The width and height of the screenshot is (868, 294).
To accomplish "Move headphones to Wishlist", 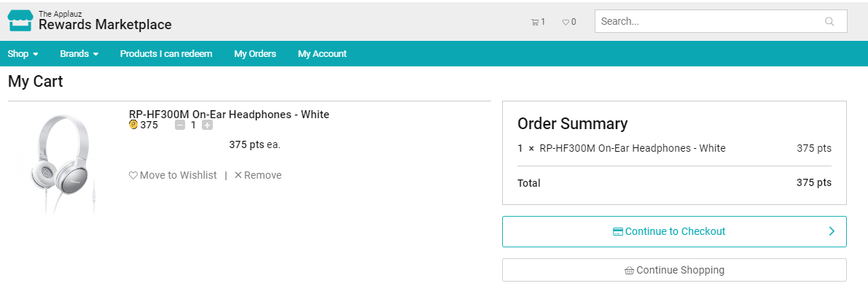I will [x=173, y=175].
